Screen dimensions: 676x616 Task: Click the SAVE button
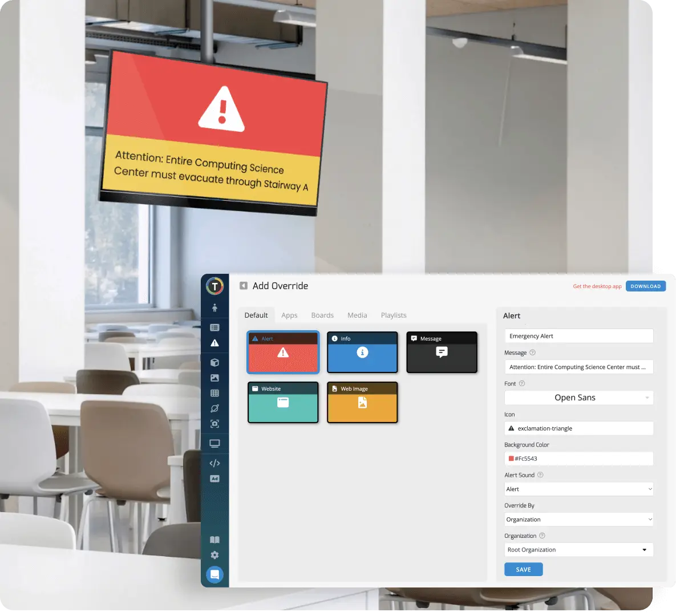tap(523, 569)
